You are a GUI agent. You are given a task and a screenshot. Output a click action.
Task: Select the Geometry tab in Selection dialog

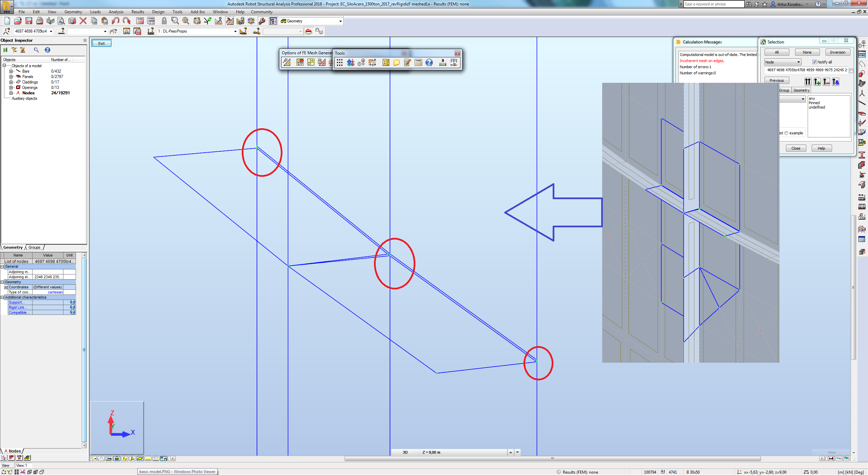click(x=801, y=90)
